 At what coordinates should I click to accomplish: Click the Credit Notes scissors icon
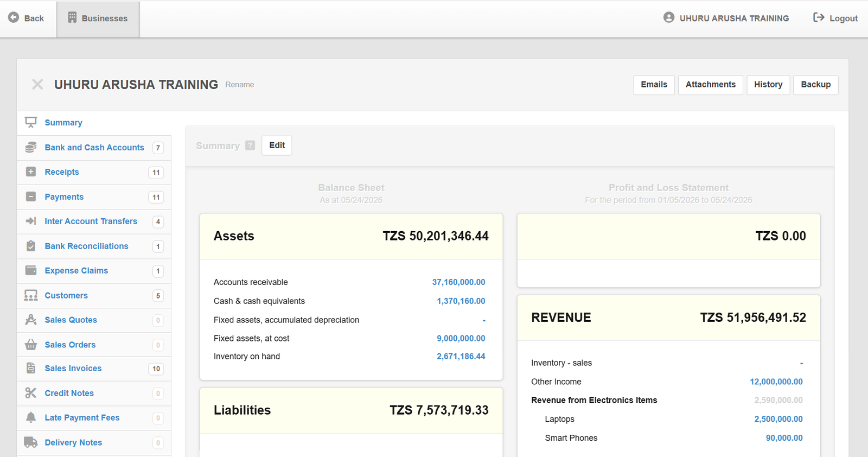31,393
